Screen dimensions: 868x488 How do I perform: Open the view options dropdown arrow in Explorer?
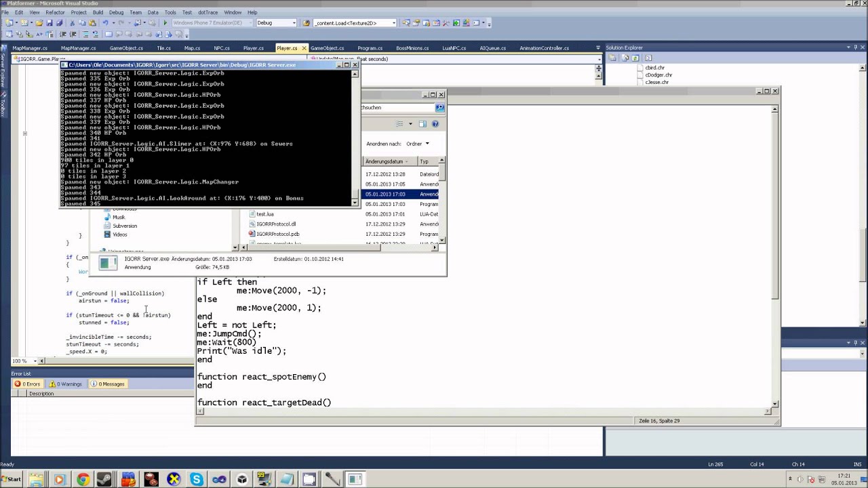[410, 124]
